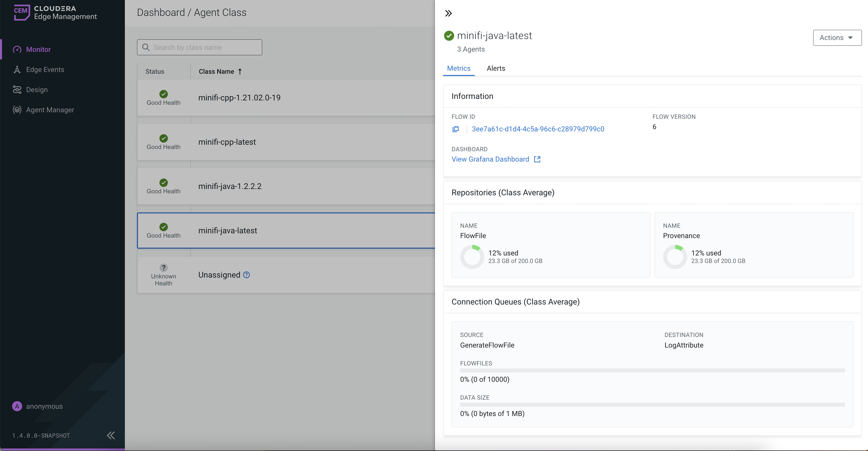Click the Monitor gauge icon in sidebar

17,50
